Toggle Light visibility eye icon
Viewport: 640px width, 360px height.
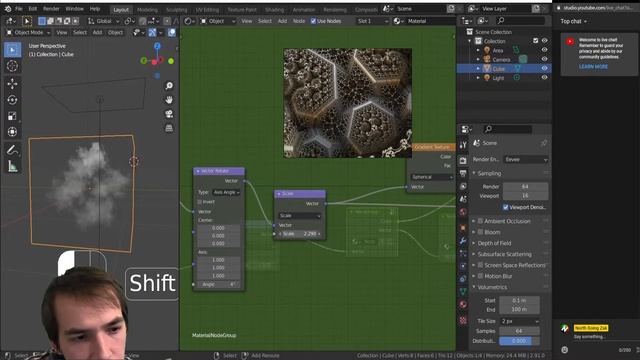544,78
